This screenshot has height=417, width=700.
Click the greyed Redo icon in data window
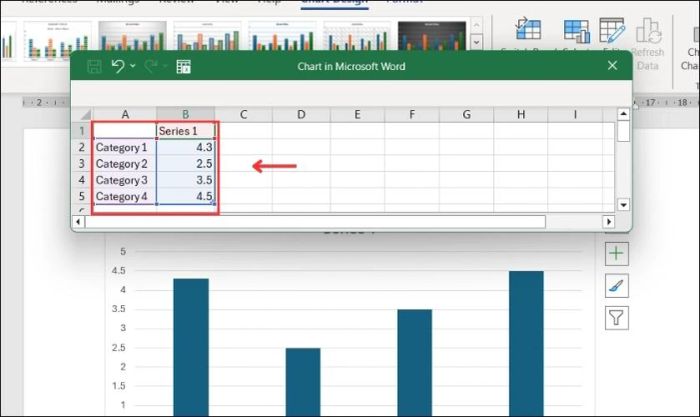[151, 67]
